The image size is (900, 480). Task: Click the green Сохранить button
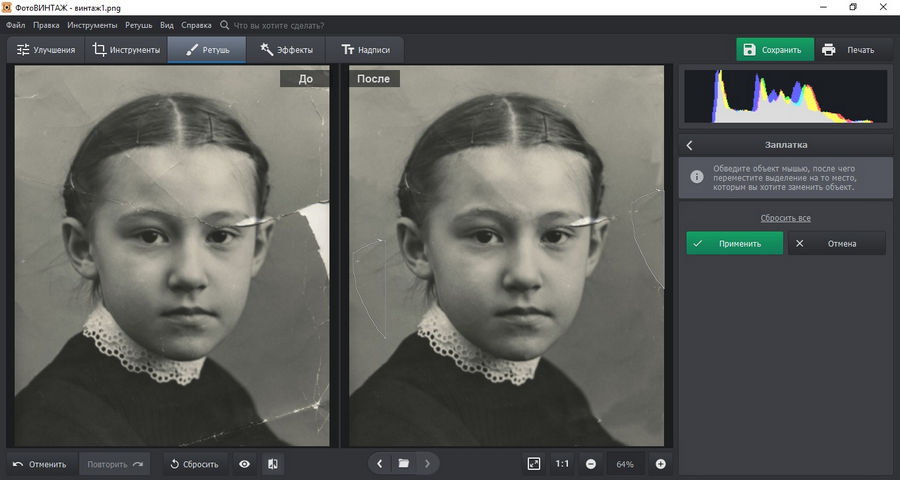(x=775, y=50)
